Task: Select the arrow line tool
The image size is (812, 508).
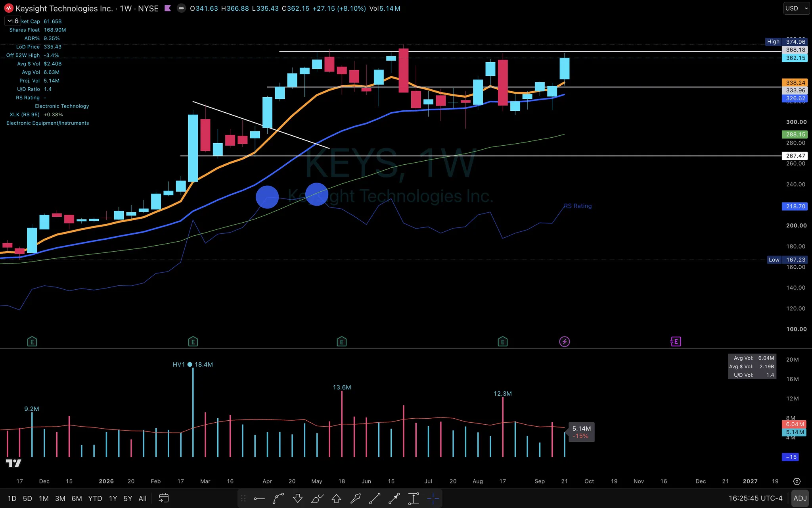Action: (394, 498)
